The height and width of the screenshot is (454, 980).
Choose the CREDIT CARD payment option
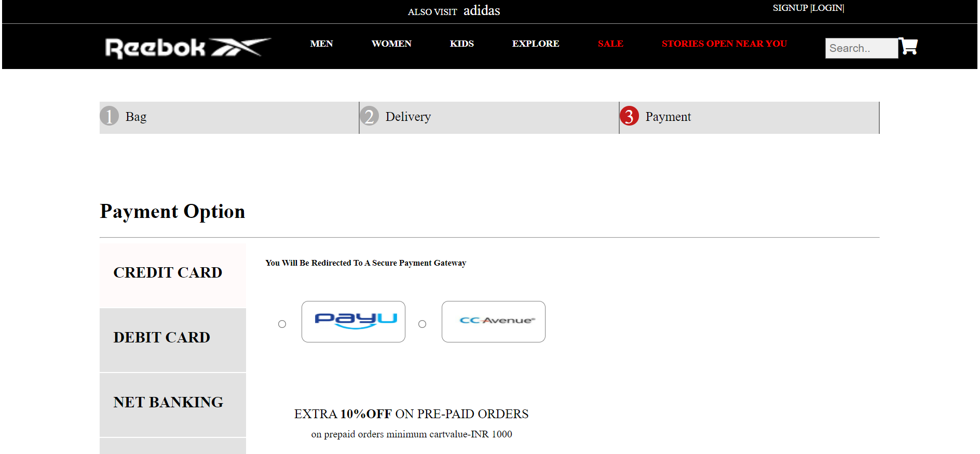[x=173, y=275]
